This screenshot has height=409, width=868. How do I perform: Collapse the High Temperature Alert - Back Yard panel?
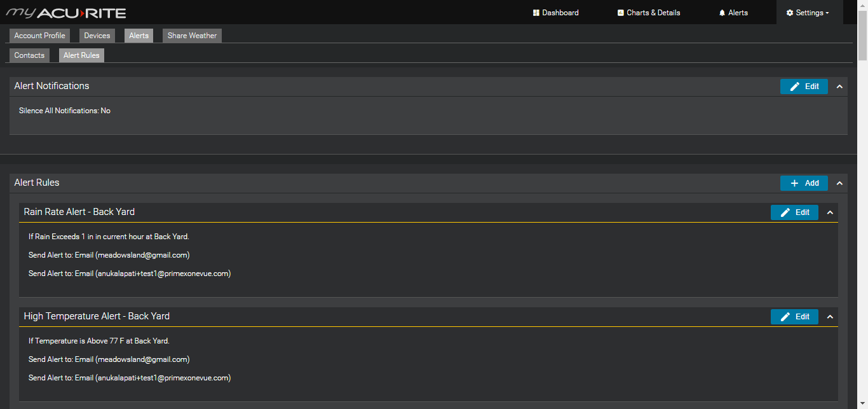(830, 316)
